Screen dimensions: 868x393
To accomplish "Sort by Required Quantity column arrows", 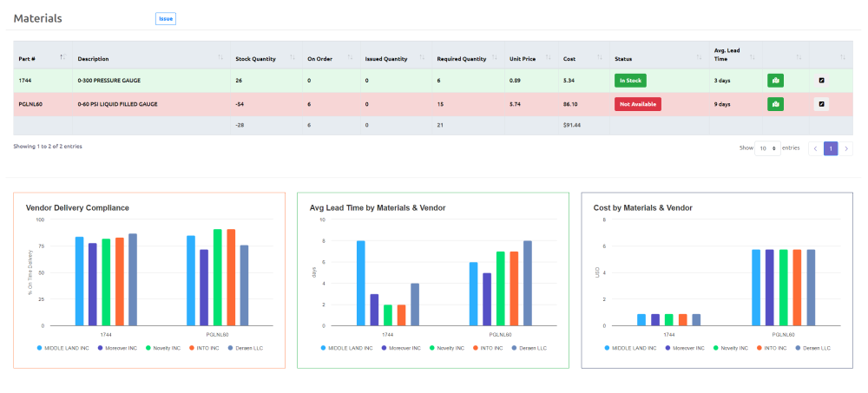I will 495,57.
